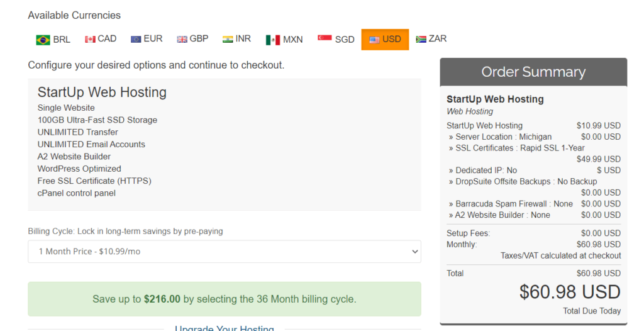Click the US flag icon in USD
The image size is (644, 331).
click(x=374, y=40)
